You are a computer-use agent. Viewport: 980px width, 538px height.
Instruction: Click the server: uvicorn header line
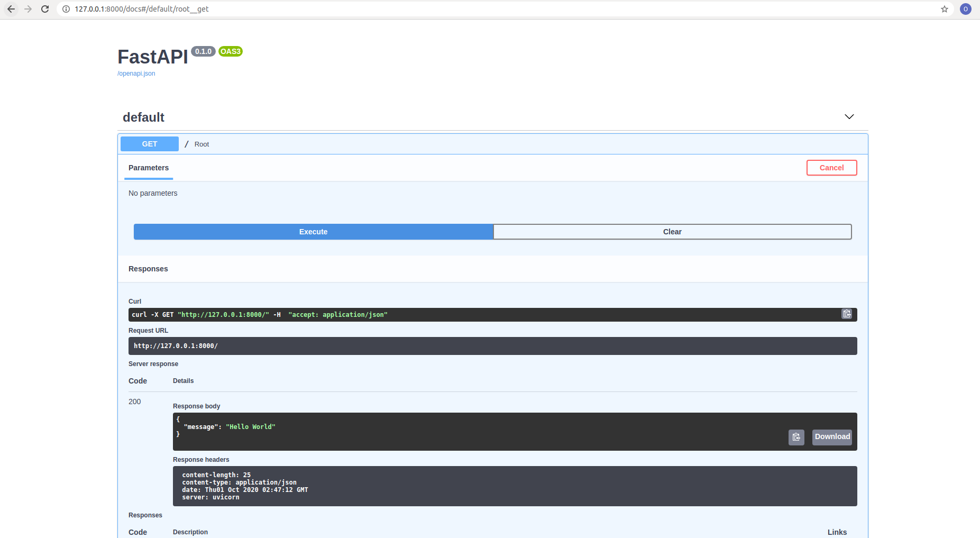(210, 497)
